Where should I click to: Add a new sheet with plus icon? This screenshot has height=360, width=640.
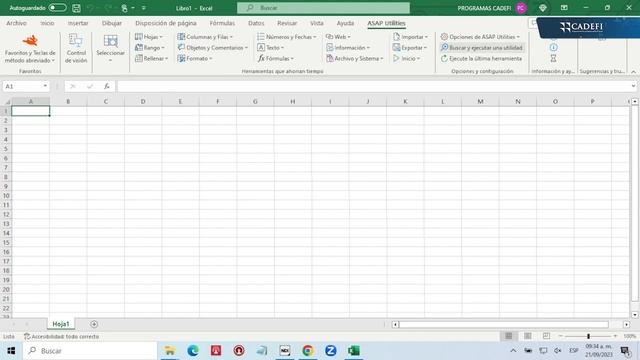[x=94, y=324]
